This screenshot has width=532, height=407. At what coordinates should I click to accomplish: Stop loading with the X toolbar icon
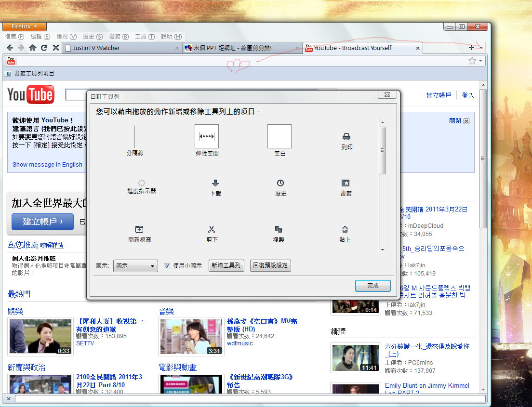pos(56,48)
